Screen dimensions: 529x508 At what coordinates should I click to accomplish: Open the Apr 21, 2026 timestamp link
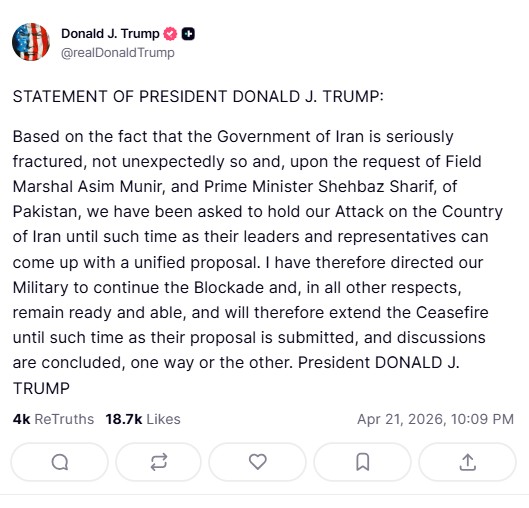436,419
